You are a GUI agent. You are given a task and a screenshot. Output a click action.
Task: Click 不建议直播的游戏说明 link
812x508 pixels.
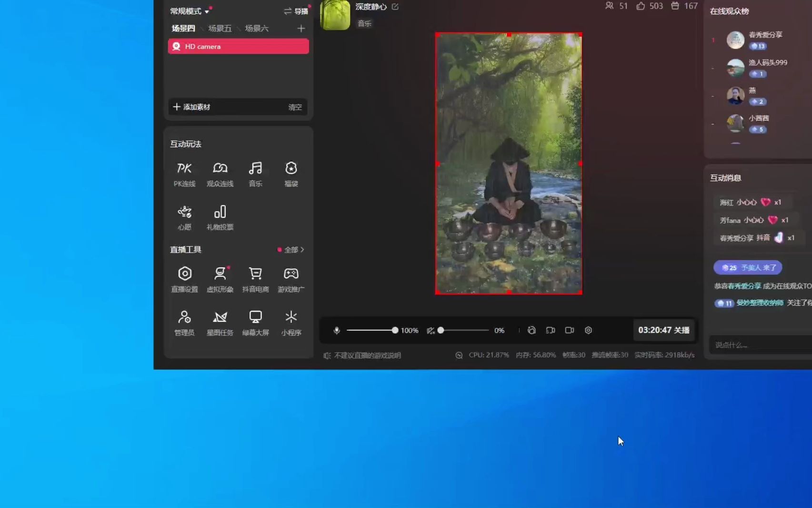(x=367, y=356)
